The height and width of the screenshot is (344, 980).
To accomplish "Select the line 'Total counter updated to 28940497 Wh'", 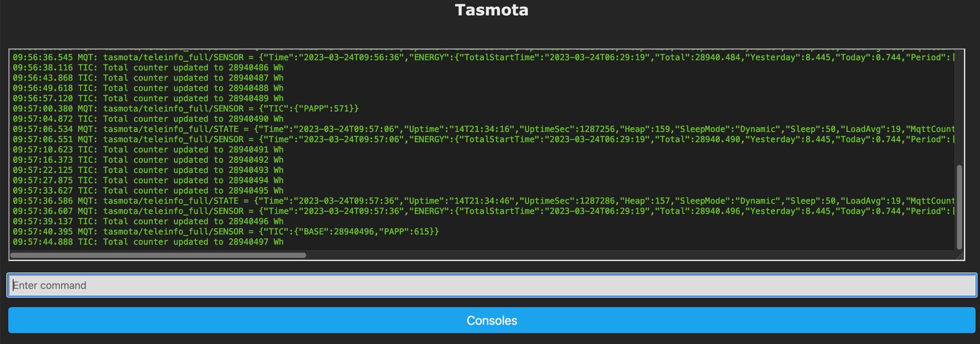I will pos(148,242).
